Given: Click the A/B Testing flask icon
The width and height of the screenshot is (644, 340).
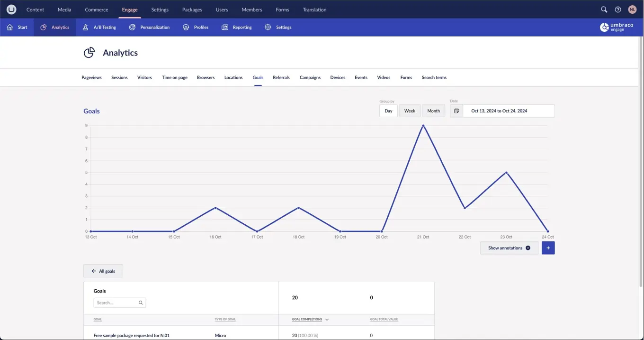Looking at the screenshot, I should (x=86, y=28).
